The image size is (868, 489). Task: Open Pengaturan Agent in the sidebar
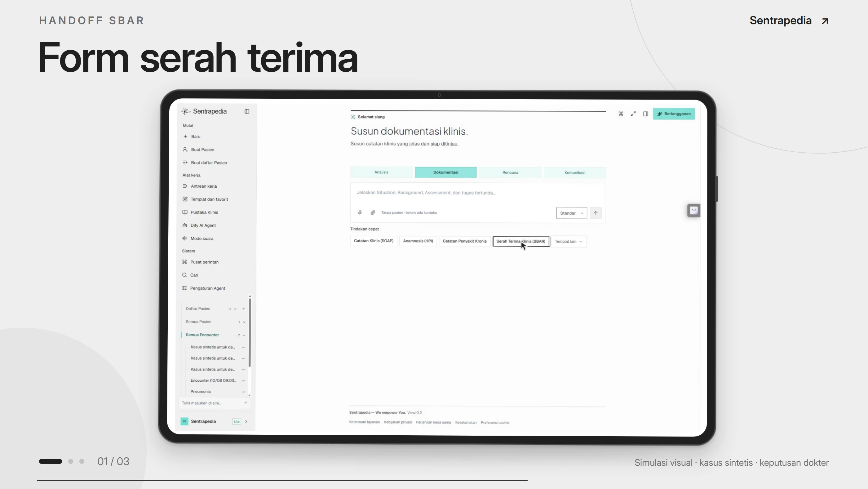pos(204,288)
